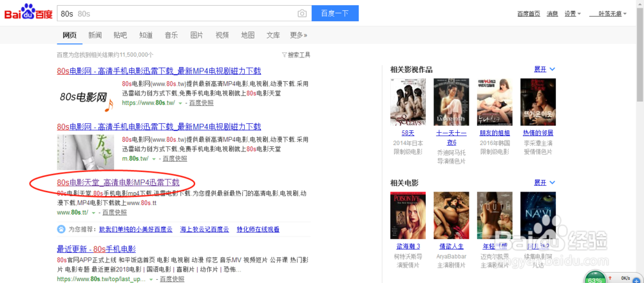Switch to the 音乐 tab
Viewport: 644px width, 283px height.
point(171,35)
